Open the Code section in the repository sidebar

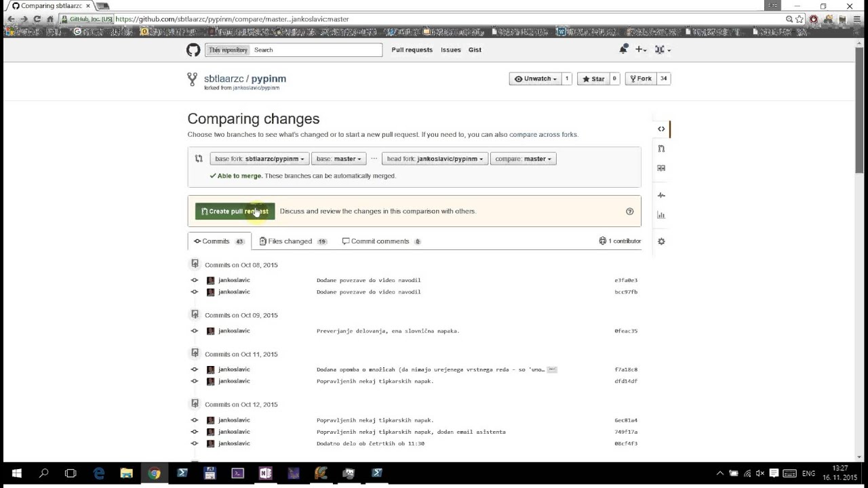661,129
